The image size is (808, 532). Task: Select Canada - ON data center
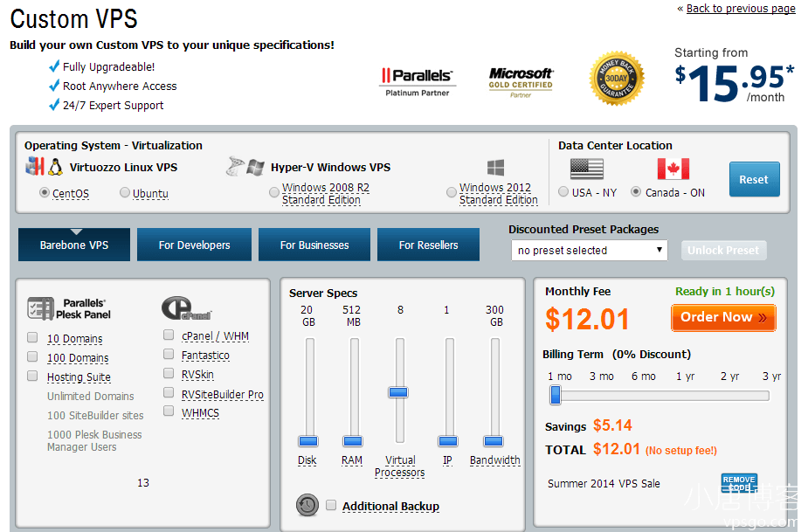636,192
